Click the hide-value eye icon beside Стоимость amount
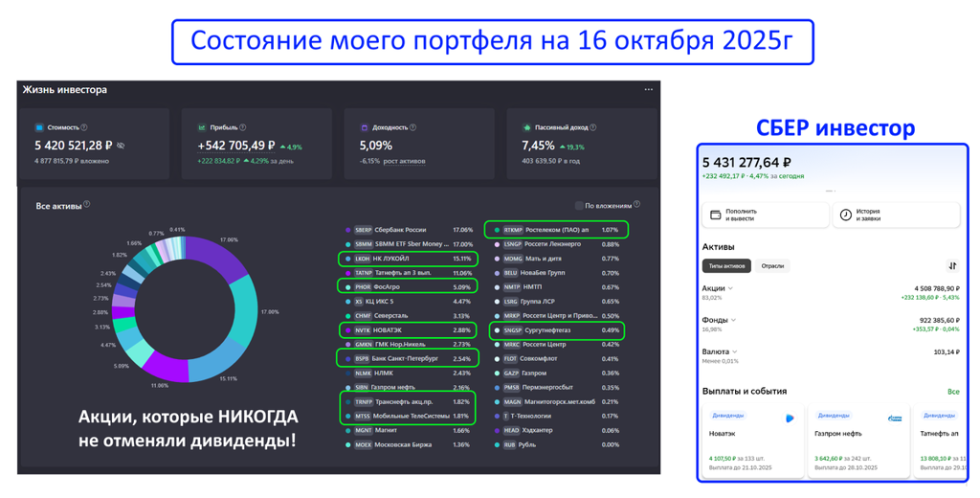The height and width of the screenshot is (498, 980). point(121,146)
